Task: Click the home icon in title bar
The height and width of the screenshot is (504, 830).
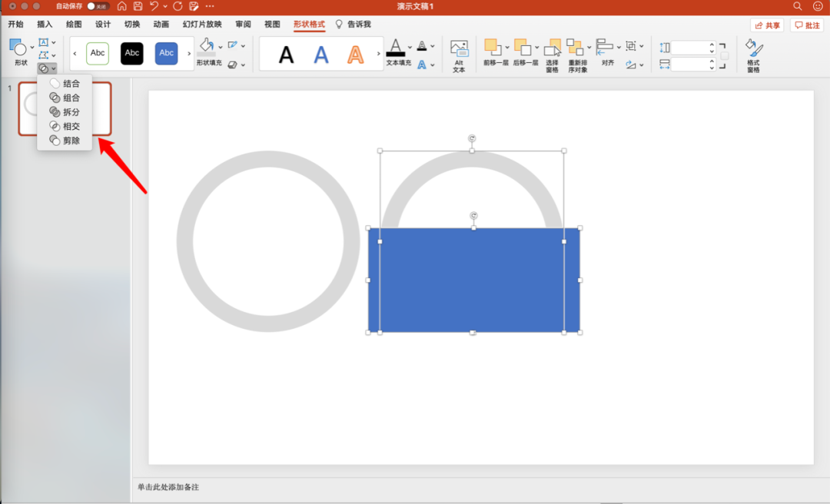Action: [x=121, y=6]
